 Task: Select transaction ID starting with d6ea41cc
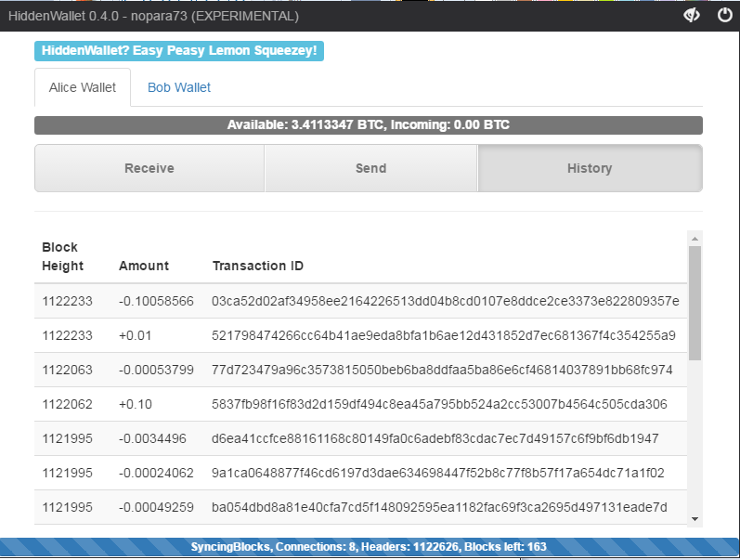435,438
